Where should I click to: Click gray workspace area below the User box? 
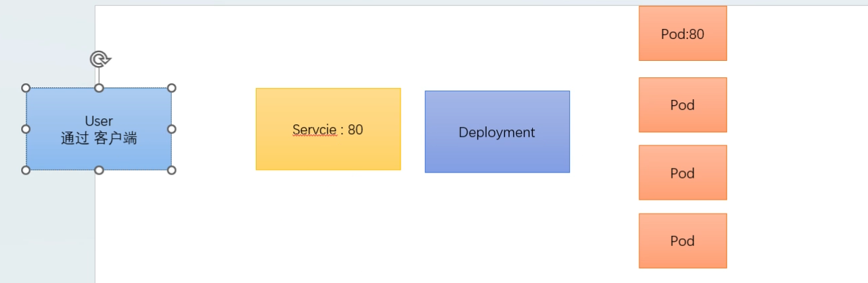pos(48,231)
